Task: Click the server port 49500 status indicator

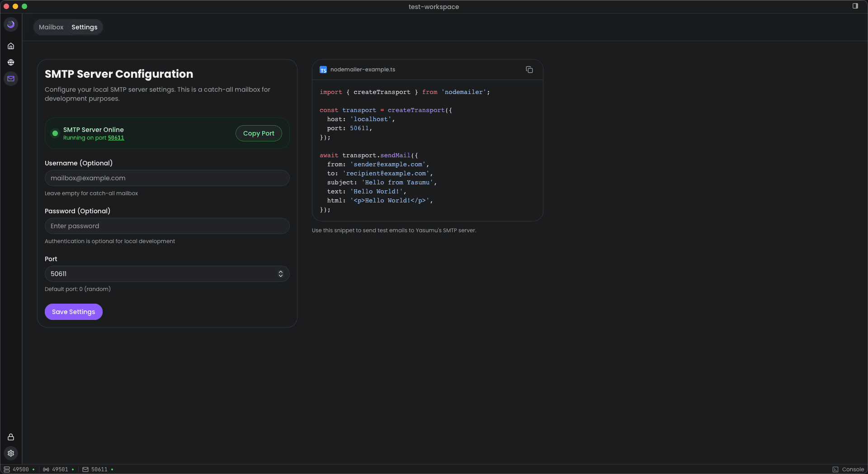Action: coord(19,469)
